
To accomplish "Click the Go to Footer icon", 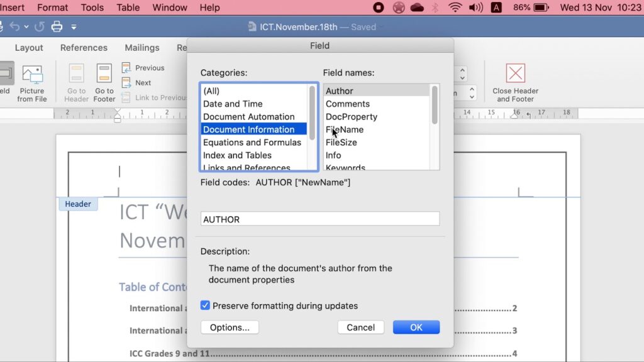I will 104,75.
